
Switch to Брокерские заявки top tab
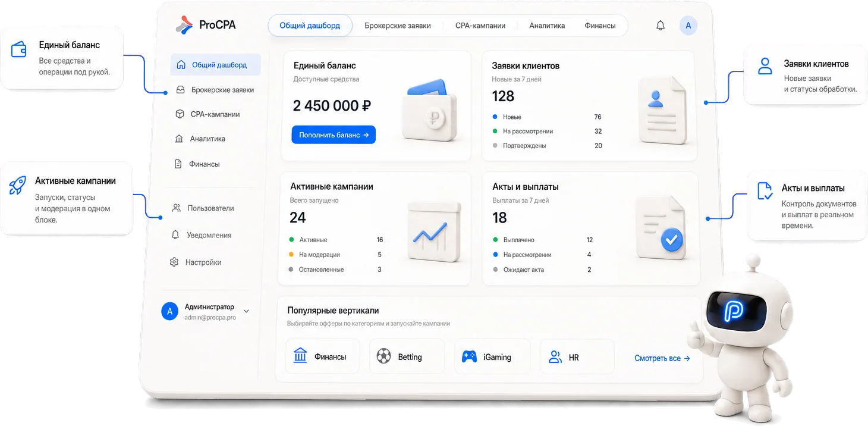pos(398,26)
